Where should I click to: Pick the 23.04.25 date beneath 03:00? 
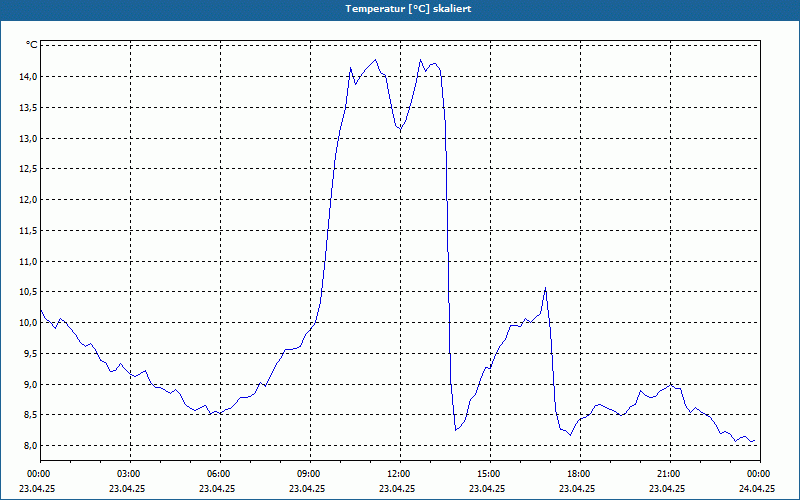[x=127, y=488]
